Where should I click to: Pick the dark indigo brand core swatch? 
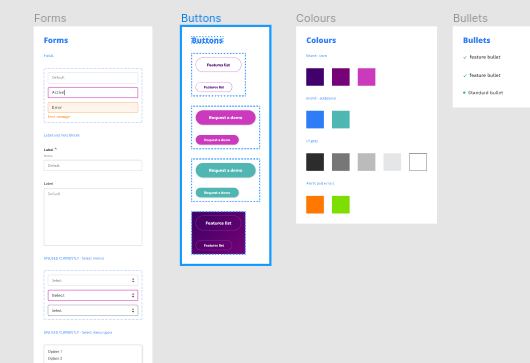coord(315,77)
